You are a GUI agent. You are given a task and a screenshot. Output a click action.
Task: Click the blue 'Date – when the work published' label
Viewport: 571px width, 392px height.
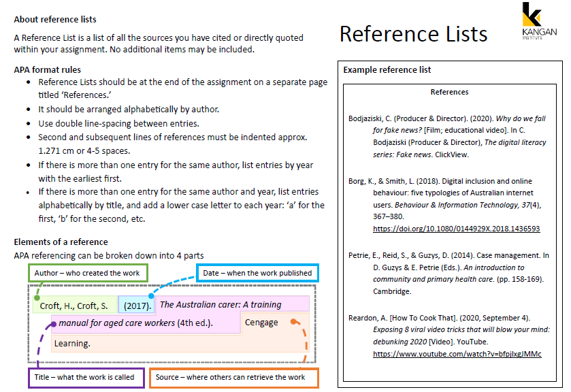coord(257,273)
